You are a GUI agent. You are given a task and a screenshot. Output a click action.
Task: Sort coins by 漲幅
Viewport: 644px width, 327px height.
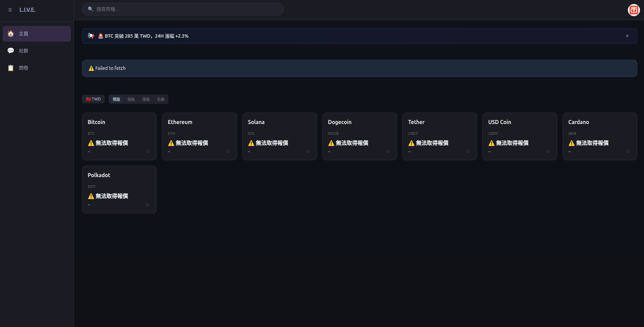[x=146, y=99]
